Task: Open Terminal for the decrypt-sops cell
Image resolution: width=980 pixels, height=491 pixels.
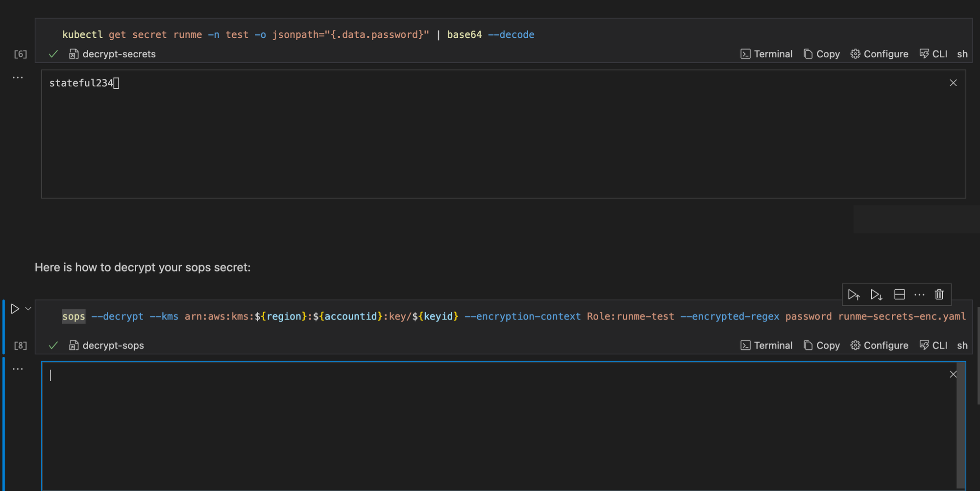Action: (766, 345)
